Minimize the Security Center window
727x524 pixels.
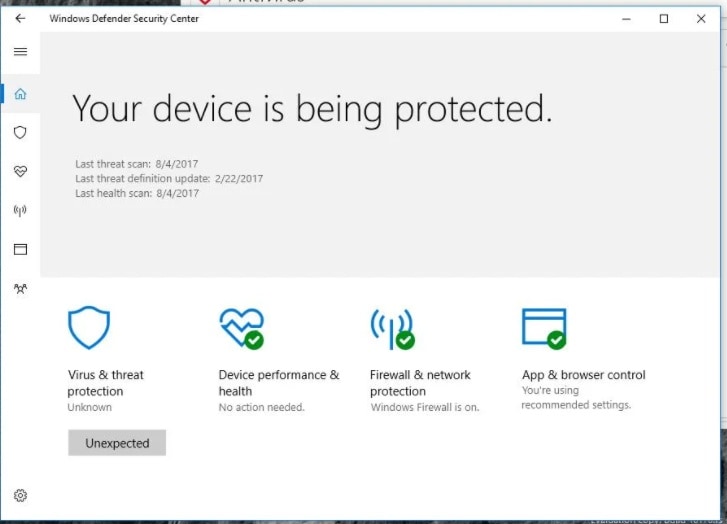point(626,18)
